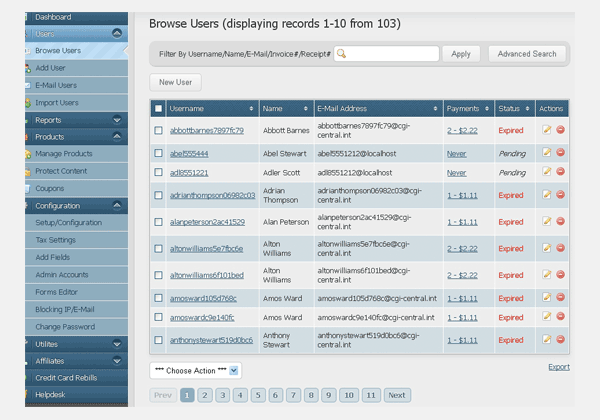This screenshot has height=420, width=600.
Task: Delete user abbottbarnes7897fc79 with red icon
Action: coord(561,130)
